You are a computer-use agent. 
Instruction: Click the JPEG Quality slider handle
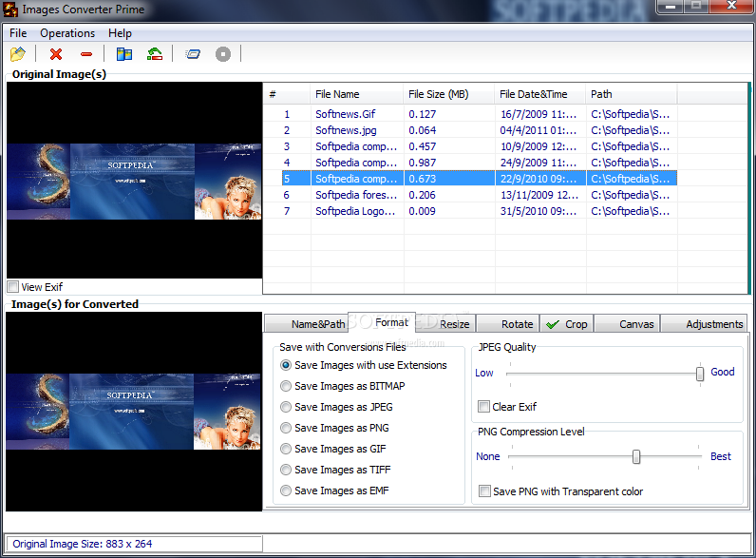700,373
